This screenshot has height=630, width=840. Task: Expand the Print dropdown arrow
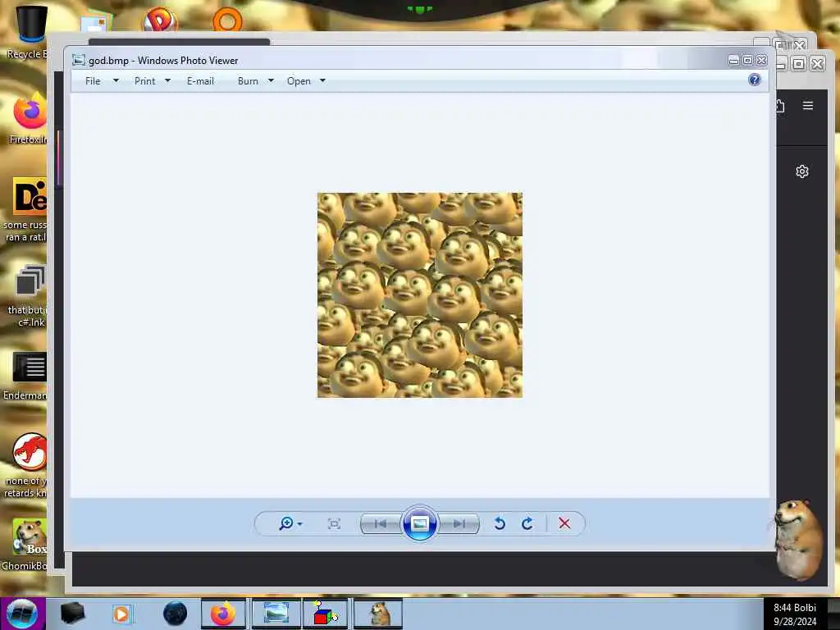[167, 81]
